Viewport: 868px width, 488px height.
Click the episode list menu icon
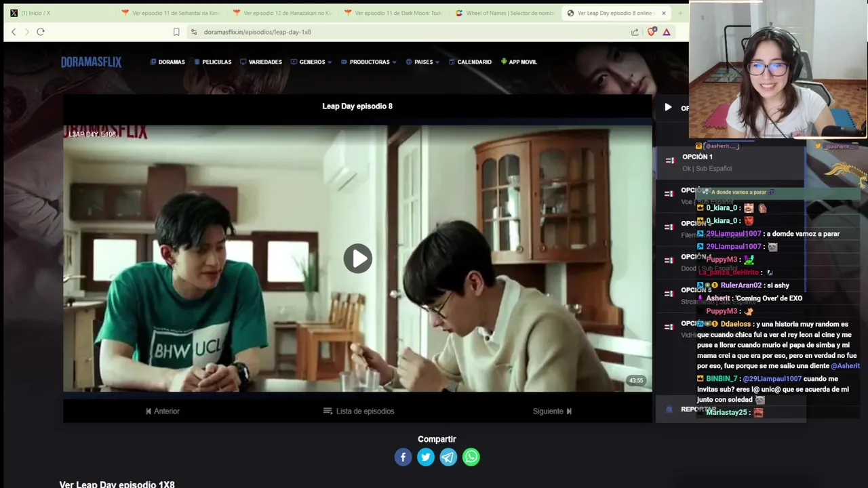328,411
